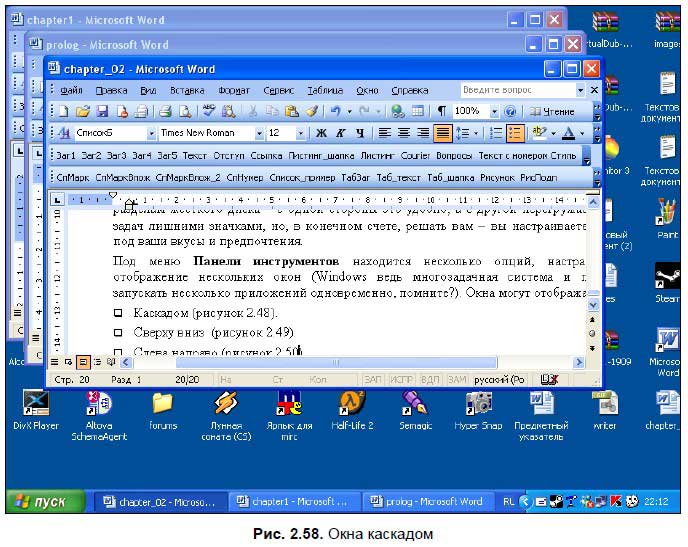Align text left
Screen dimensions: 688x547
pos(385,133)
